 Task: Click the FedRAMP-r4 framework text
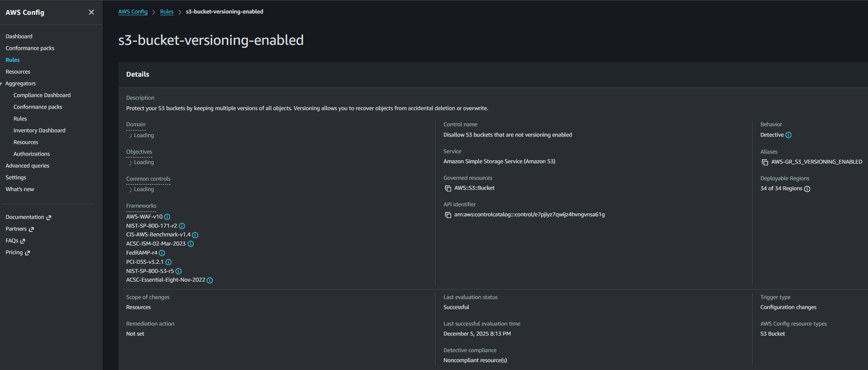click(x=141, y=253)
